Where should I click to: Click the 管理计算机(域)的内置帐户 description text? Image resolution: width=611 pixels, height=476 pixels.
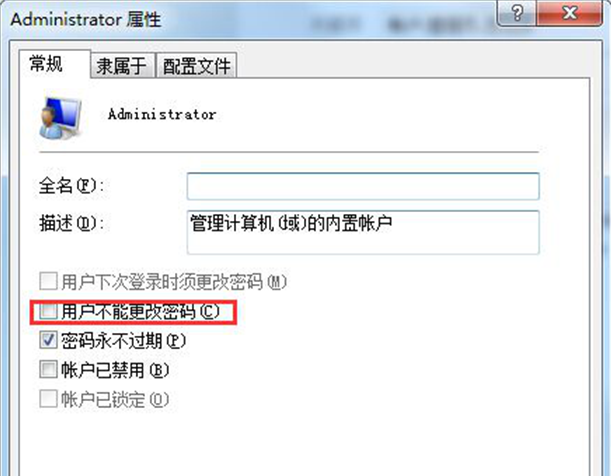point(291,223)
